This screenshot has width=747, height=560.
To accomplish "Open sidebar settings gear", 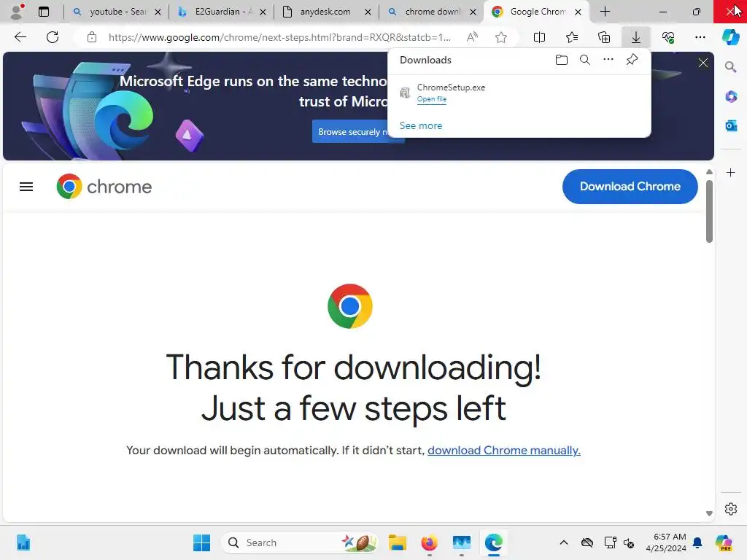I will [x=730, y=509].
